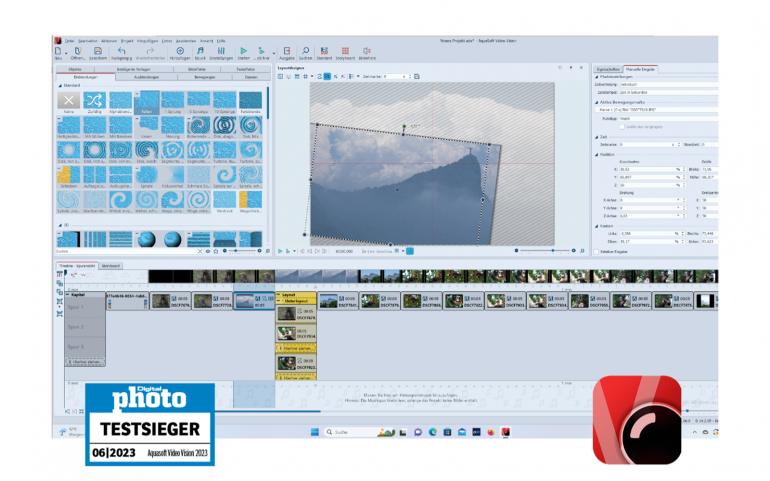Click the Ausgabe export icon
The height and width of the screenshot is (481, 770).
(287, 51)
